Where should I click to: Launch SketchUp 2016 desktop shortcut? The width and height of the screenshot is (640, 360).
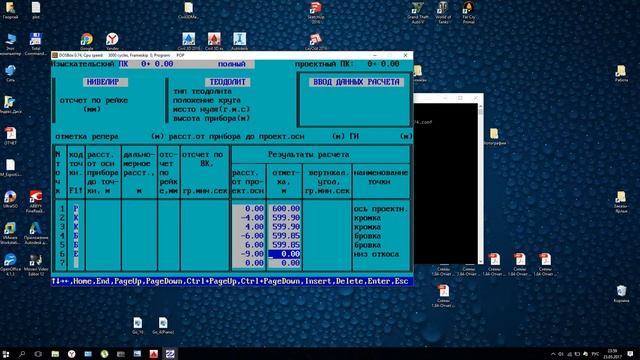click(x=316, y=11)
